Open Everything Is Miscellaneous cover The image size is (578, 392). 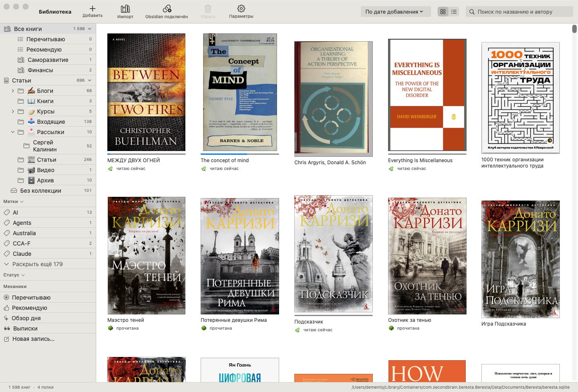pos(427,95)
